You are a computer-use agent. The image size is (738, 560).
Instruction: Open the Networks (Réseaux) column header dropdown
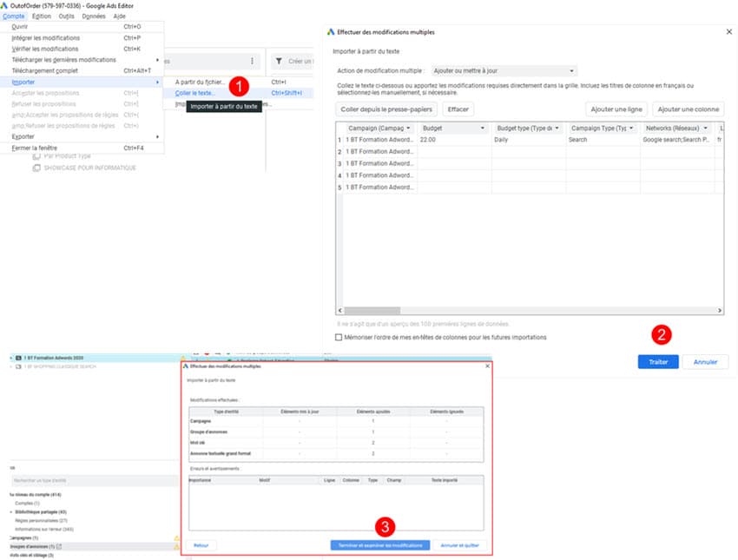pos(706,128)
